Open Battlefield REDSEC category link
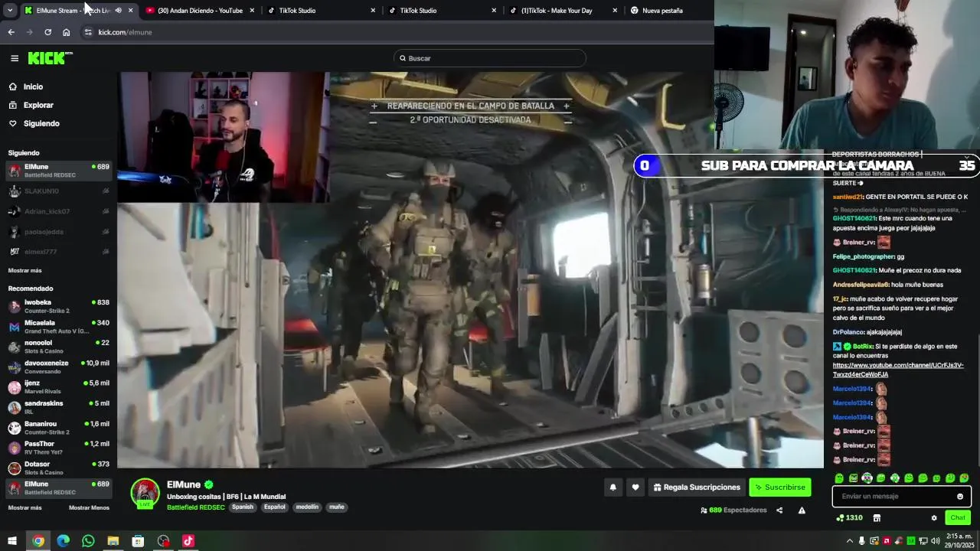The width and height of the screenshot is (980, 551). tap(196, 507)
